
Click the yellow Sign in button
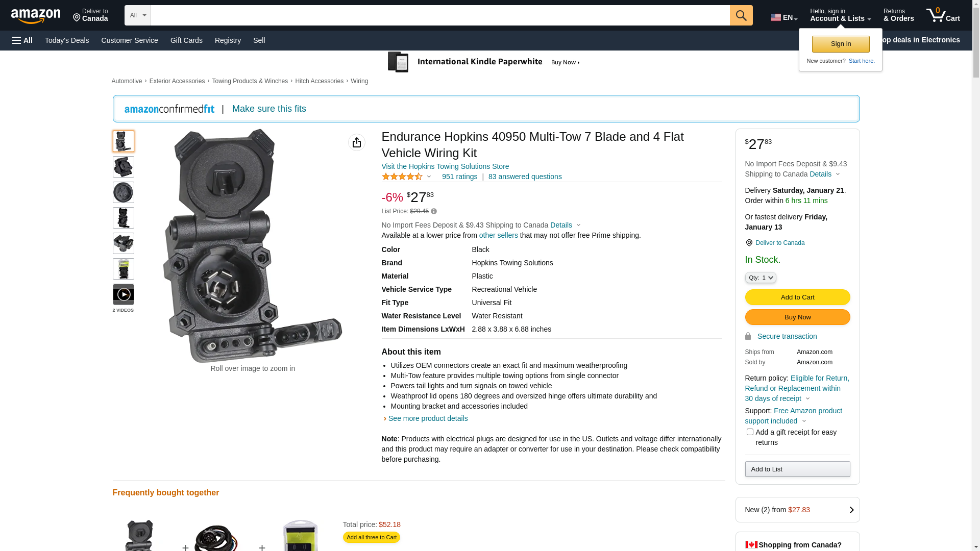pos(841,44)
